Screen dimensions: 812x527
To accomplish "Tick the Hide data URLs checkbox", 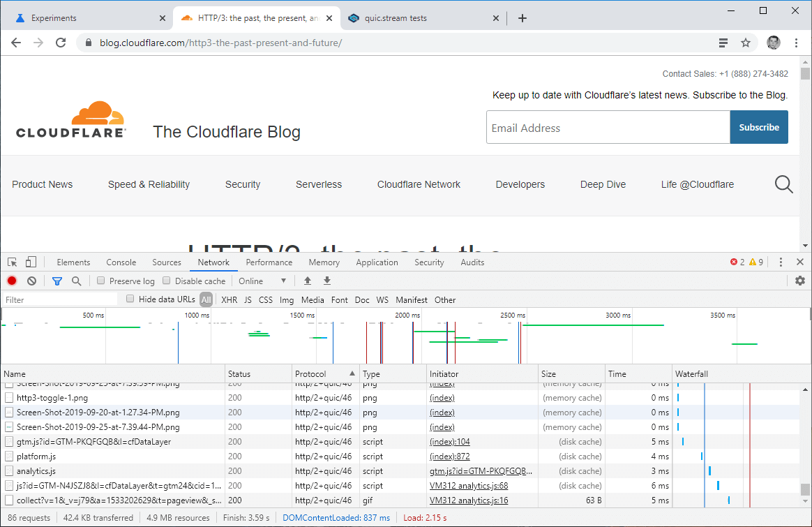I will coord(130,299).
